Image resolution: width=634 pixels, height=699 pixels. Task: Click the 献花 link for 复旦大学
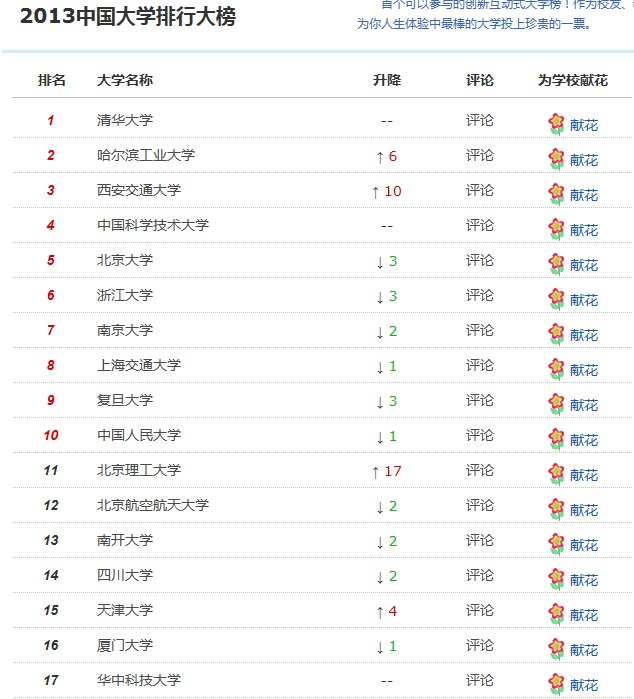584,405
